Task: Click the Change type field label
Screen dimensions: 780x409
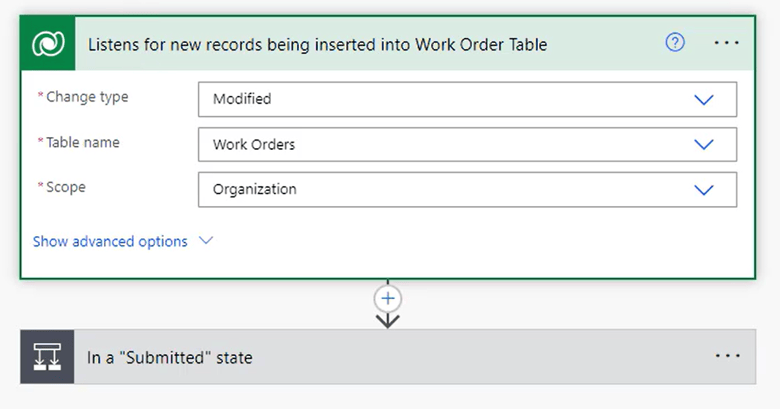Action: [87, 97]
